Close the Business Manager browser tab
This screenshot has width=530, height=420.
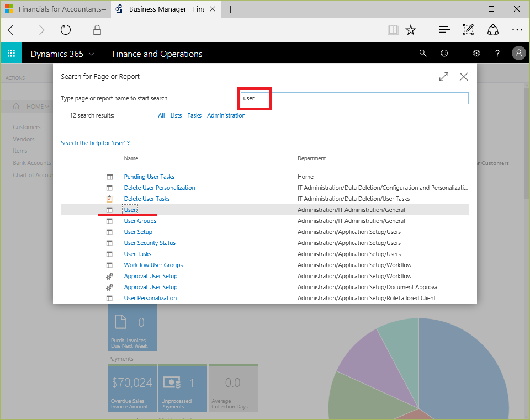pyautogui.click(x=213, y=9)
